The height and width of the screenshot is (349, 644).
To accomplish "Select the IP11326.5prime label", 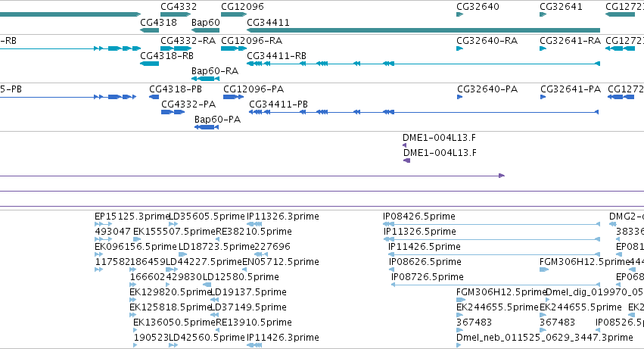I will pos(420,232).
